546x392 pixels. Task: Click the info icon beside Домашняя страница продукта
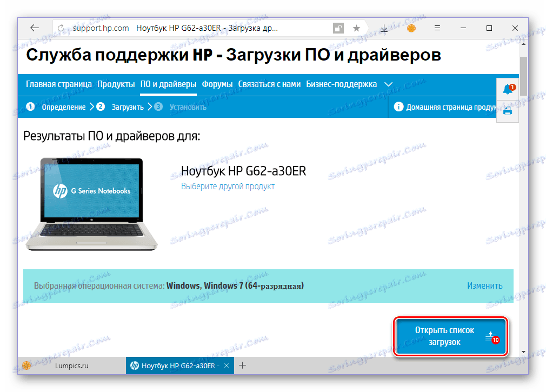(398, 107)
